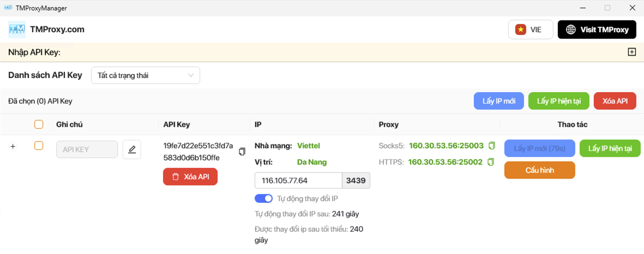Copy the Socks5 proxy address

pyautogui.click(x=491, y=146)
